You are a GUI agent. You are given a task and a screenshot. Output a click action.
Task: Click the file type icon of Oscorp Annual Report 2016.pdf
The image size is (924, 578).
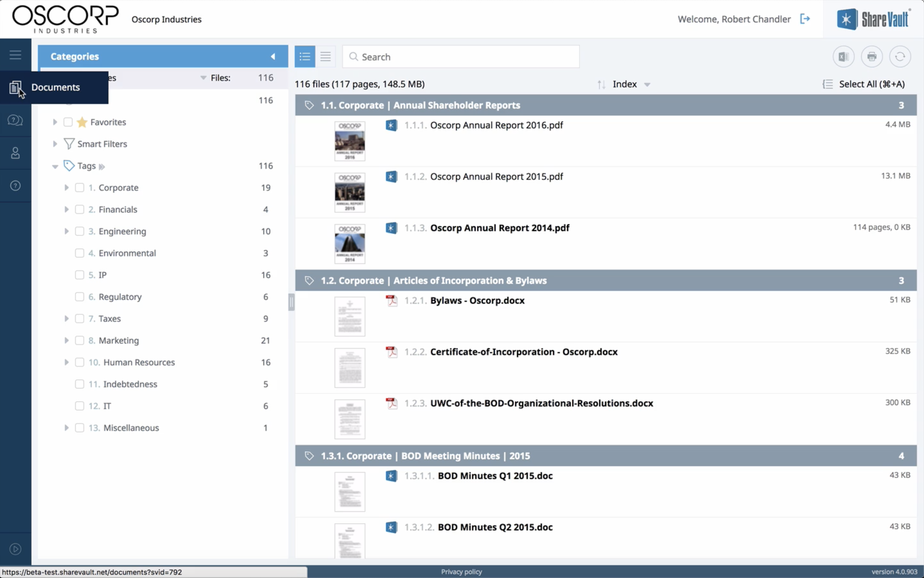coord(391,125)
